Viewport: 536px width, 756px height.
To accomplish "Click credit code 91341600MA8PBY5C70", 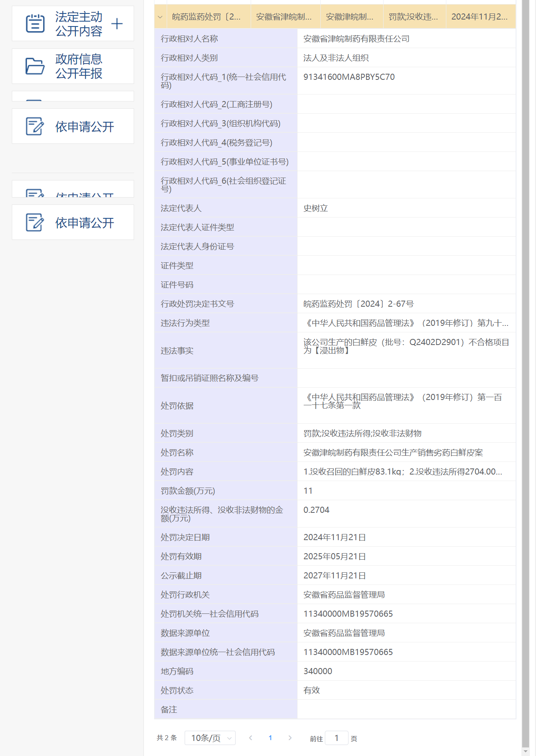I will click(x=349, y=77).
